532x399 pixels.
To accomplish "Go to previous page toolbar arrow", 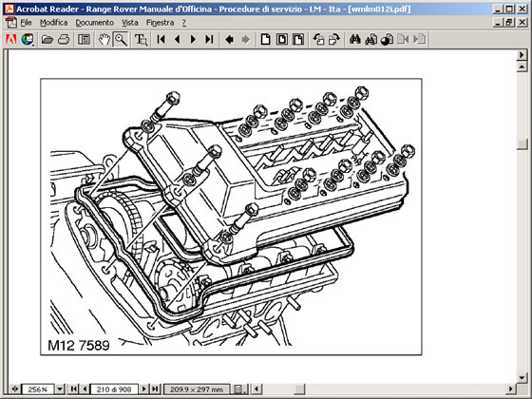I will (x=177, y=39).
